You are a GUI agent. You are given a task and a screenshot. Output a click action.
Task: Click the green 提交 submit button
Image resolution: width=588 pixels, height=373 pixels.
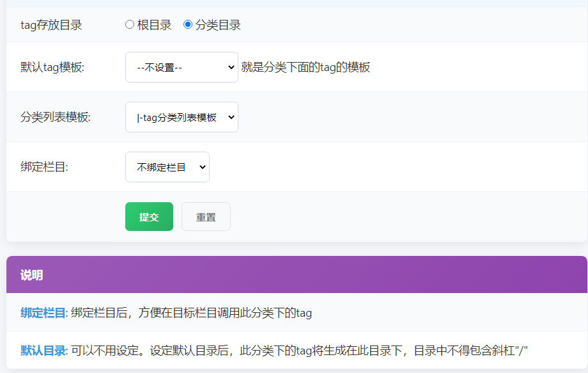click(149, 216)
